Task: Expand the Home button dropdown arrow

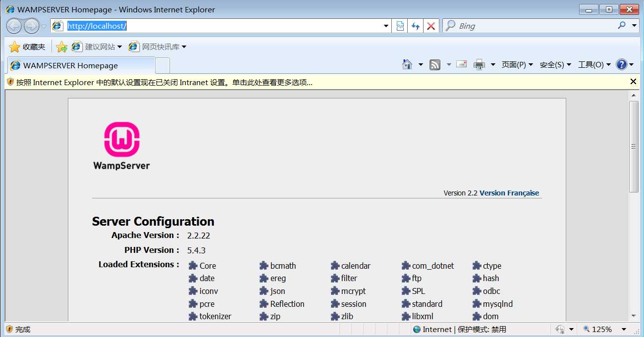Action: (x=421, y=64)
